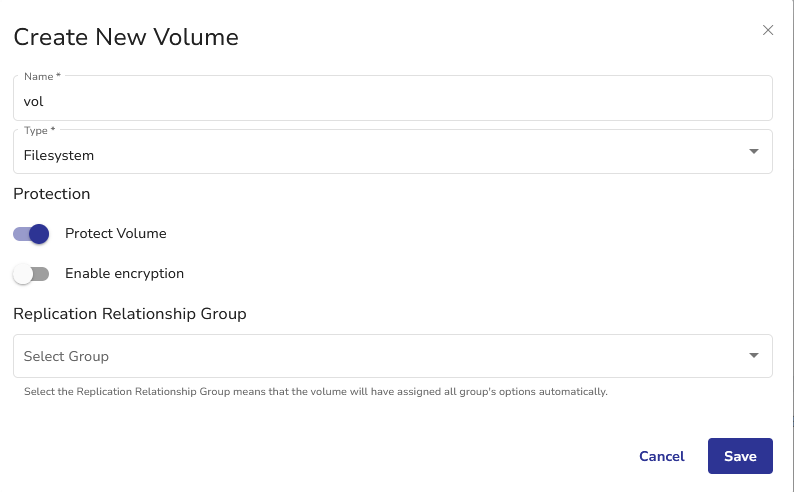The width and height of the screenshot is (794, 492).
Task: Expand the Select Group dropdown arrow
Action: tap(753, 356)
